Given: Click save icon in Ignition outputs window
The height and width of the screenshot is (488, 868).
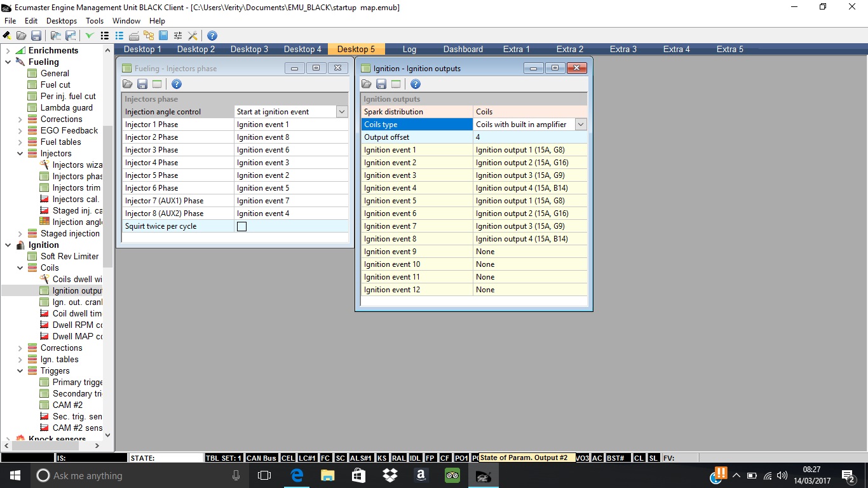Looking at the screenshot, I should pyautogui.click(x=381, y=84).
